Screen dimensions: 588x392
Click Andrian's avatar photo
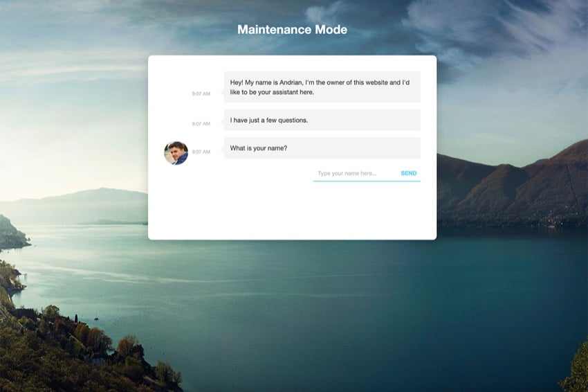click(176, 152)
